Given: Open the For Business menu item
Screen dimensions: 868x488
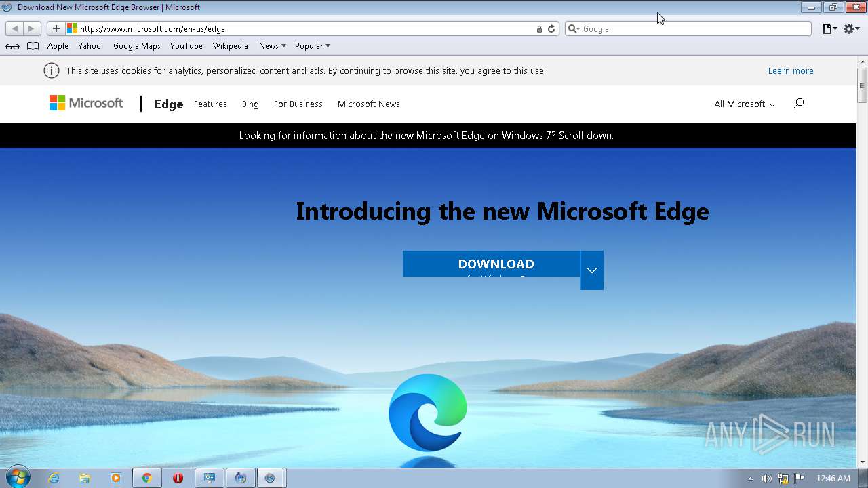Looking at the screenshot, I should pyautogui.click(x=298, y=104).
